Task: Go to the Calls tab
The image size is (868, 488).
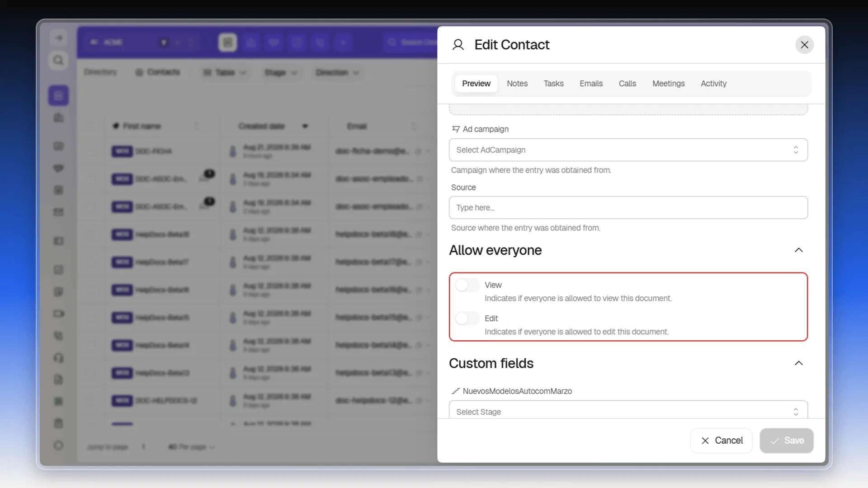Action: click(x=627, y=84)
